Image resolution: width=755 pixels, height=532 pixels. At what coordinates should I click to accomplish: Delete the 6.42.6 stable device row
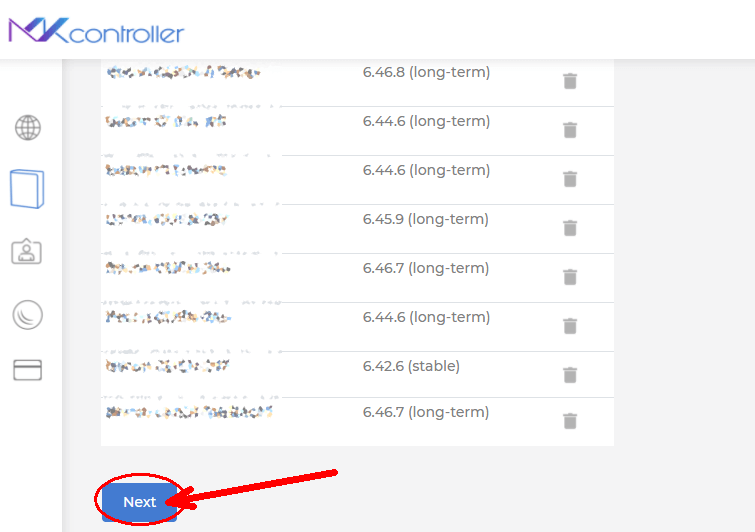pos(570,375)
